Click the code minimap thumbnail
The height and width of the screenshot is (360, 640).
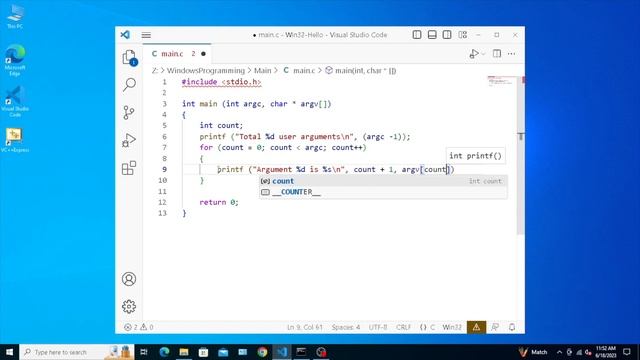pyautogui.click(x=501, y=81)
